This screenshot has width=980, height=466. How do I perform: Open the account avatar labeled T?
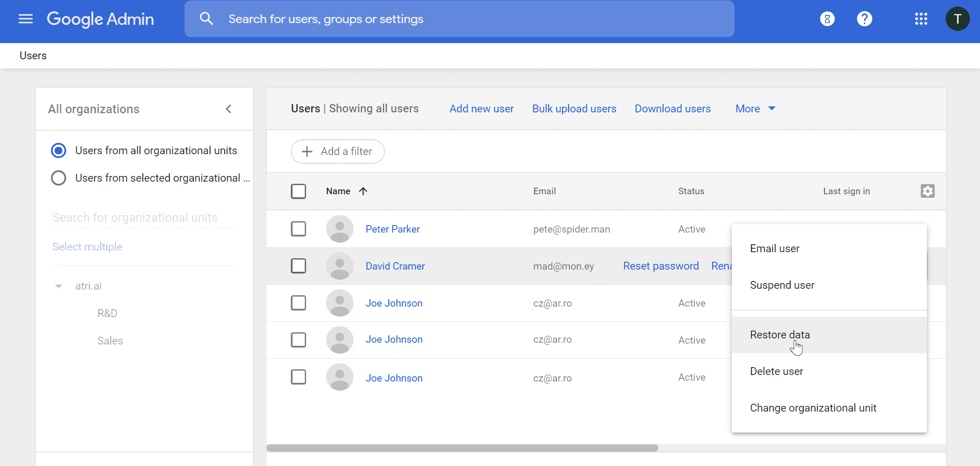(957, 19)
